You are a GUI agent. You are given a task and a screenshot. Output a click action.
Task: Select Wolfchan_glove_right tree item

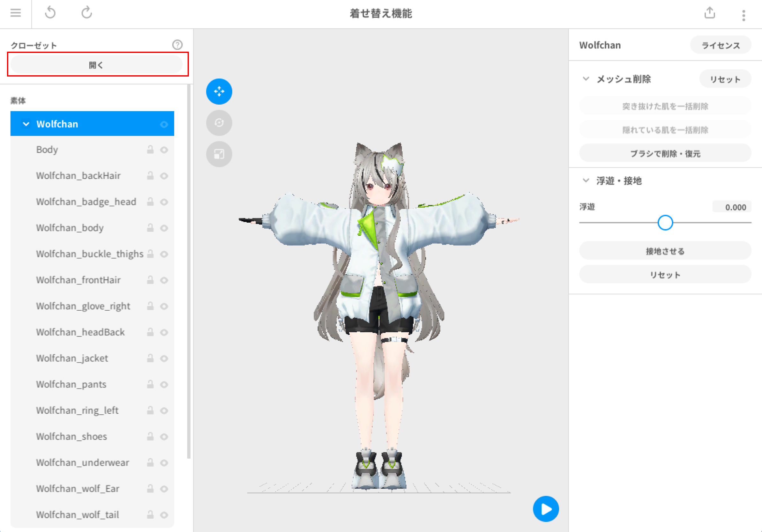pos(92,306)
